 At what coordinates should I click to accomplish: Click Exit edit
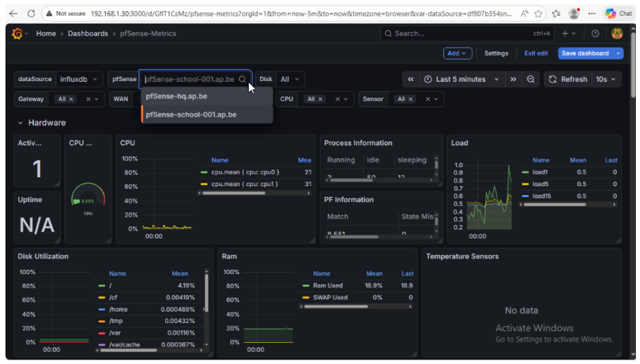pos(536,53)
